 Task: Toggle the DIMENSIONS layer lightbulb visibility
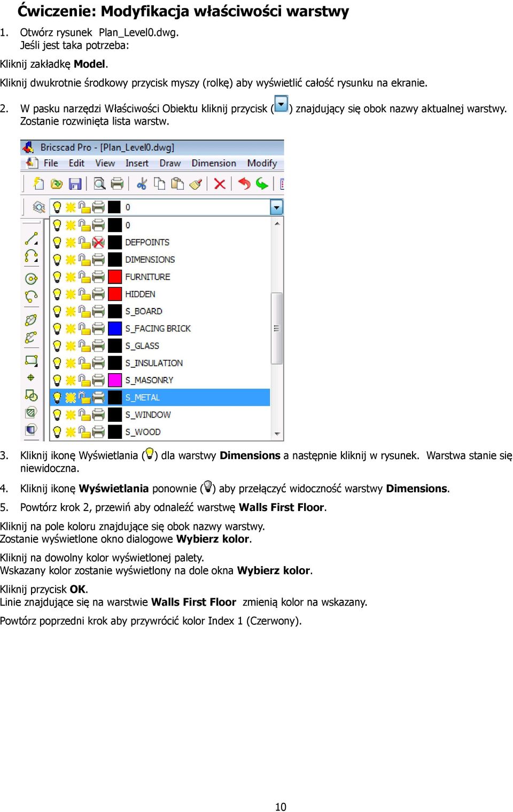coord(57,260)
